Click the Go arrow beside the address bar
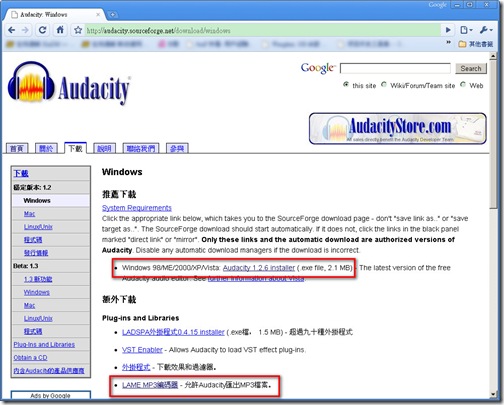This screenshot has height=405, width=504. tap(448, 30)
